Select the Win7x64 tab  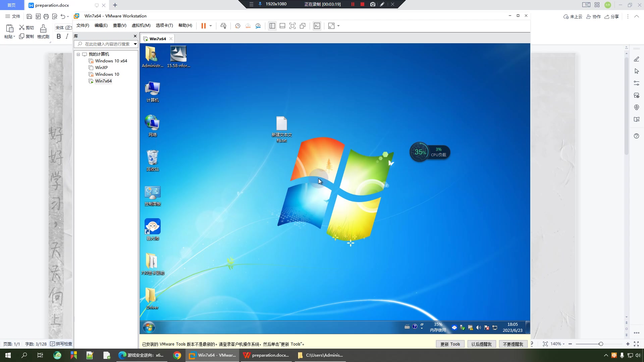(157, 39)
